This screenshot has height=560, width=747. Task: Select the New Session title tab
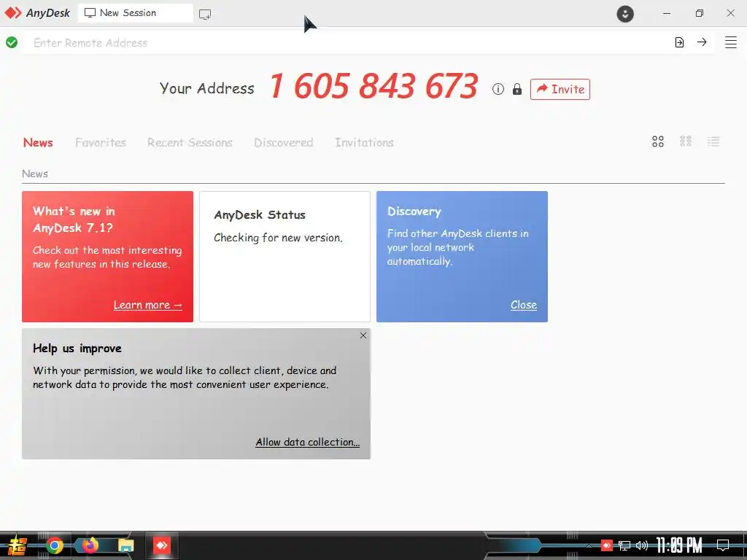[135, 13]
